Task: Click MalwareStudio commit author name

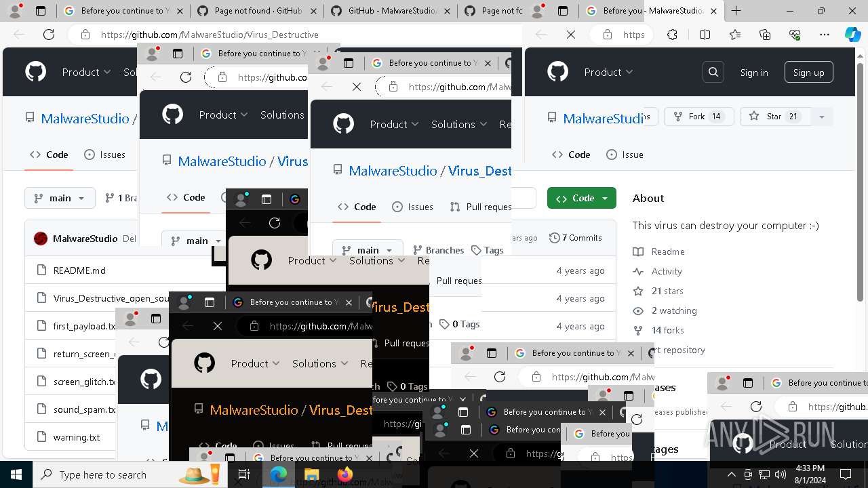Action: [x=85, y=239]
